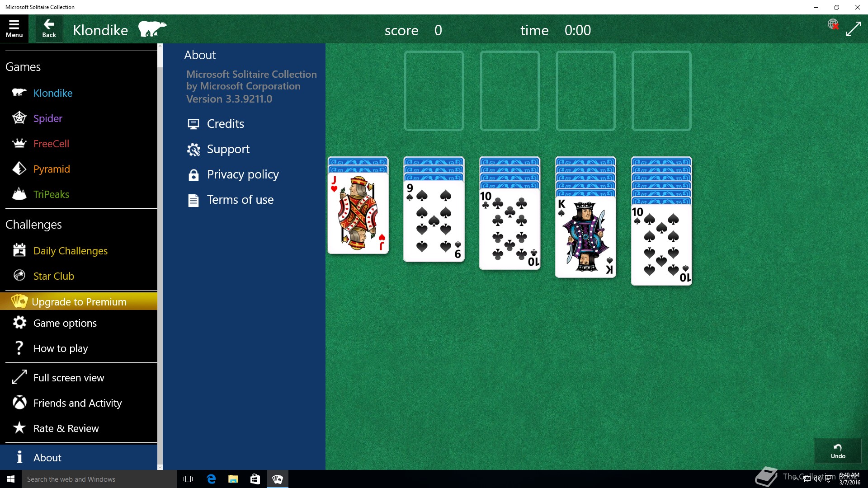Open Daily Challenges
This screenshot has width=868, height=488.
(71, 250)
